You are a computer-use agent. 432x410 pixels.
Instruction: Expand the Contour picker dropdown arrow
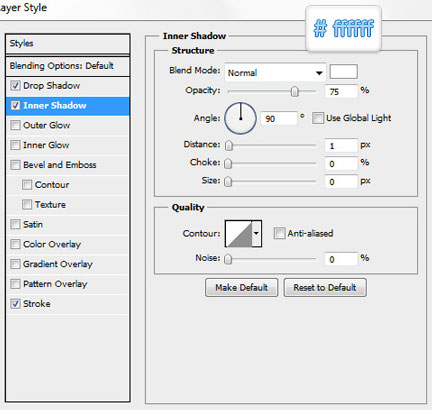pyautogui.click(x=256, y=233)
